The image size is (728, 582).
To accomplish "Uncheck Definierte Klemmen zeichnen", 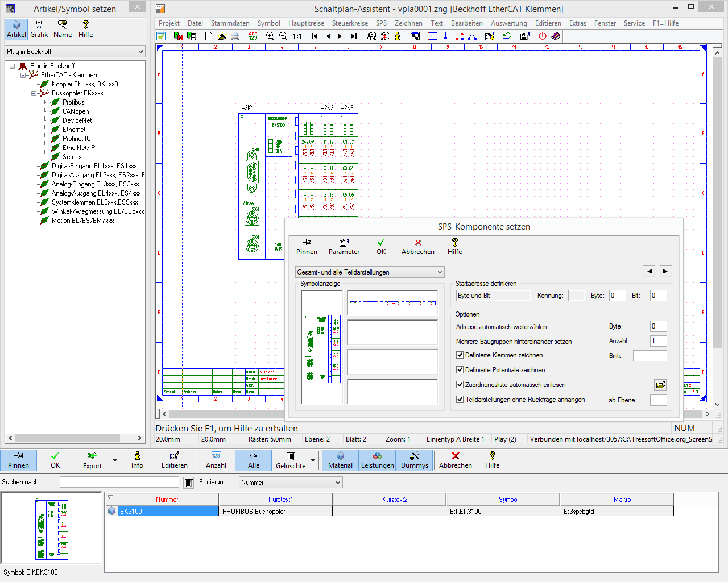I will coord(460,355).
